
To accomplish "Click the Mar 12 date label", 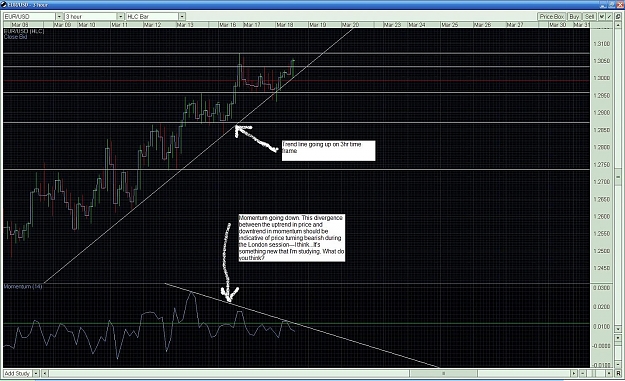I will (152, 25).
